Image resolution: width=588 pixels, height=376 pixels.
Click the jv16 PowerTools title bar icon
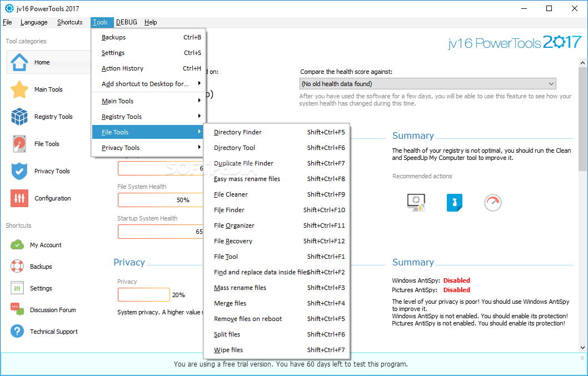point(9,8)
